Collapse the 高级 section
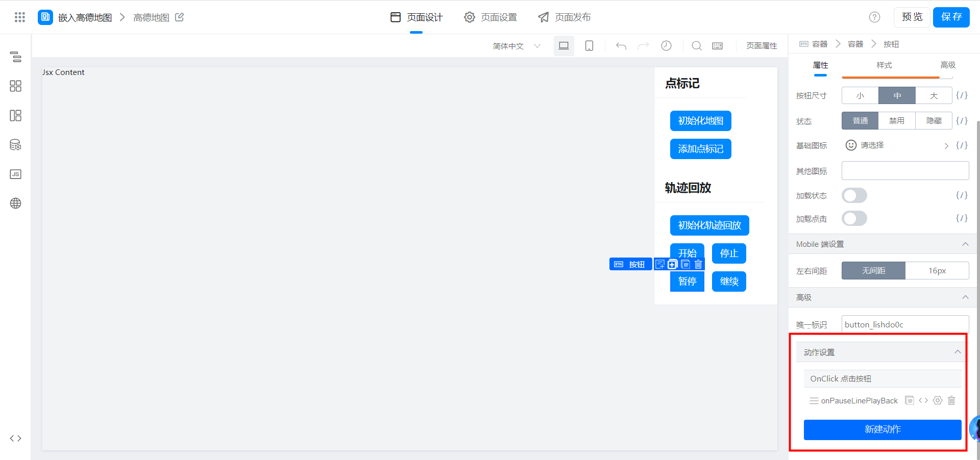Image resolution: width=980 pixels, height=460 pixels. 965,297
